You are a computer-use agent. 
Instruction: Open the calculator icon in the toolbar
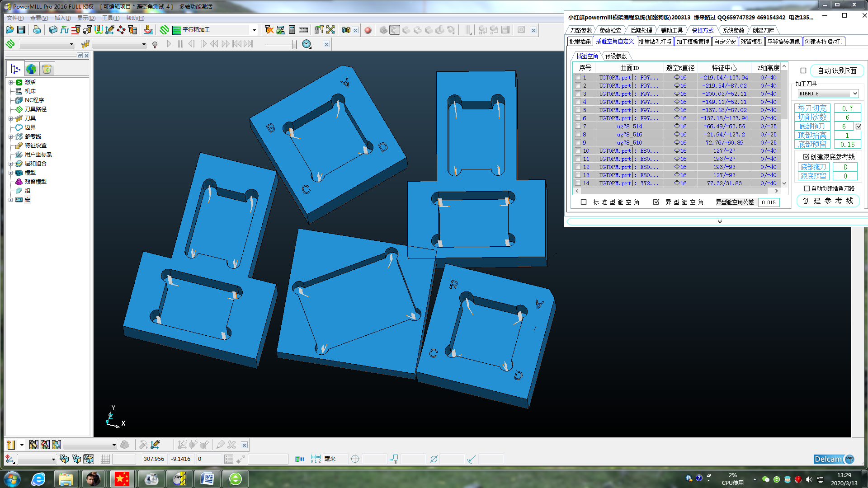click(292, 30)
